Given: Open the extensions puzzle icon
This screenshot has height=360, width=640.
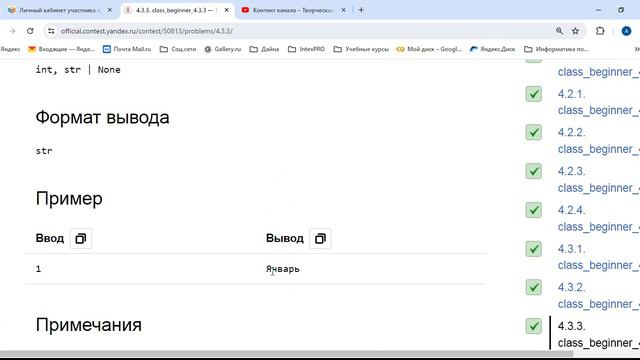Looking at the screenshot, I should coord(600,31).
